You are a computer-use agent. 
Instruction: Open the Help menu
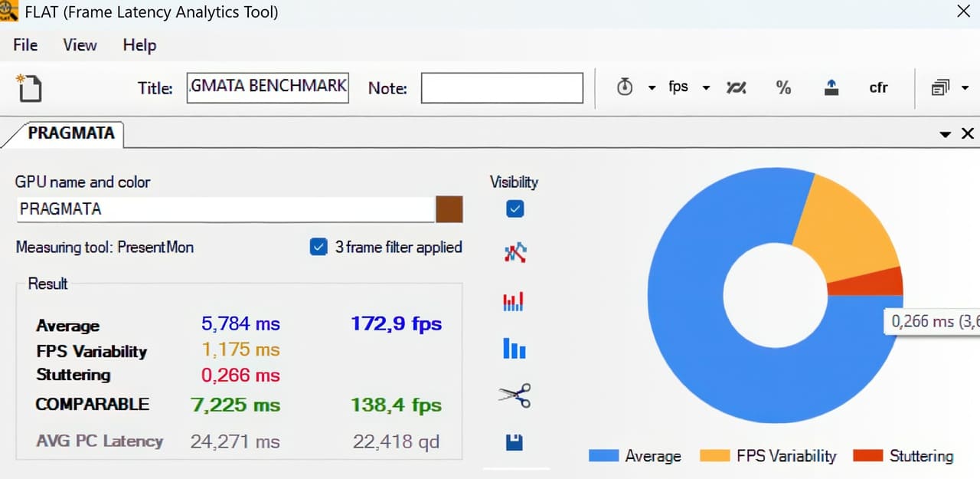click(139, 45)
